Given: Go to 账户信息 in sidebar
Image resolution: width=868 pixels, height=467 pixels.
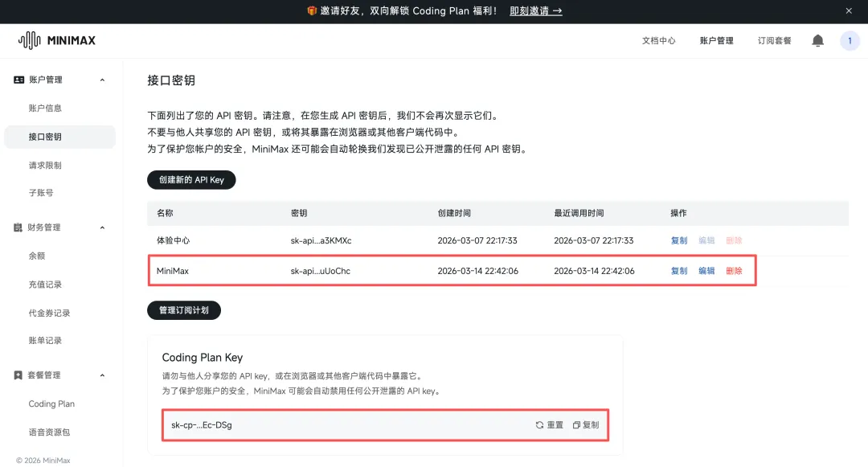Looking at the screenshot, I should (x=45, y=108).
